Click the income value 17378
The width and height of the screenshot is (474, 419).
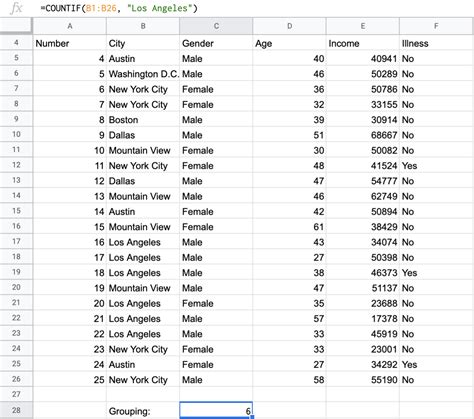(363, 319)
